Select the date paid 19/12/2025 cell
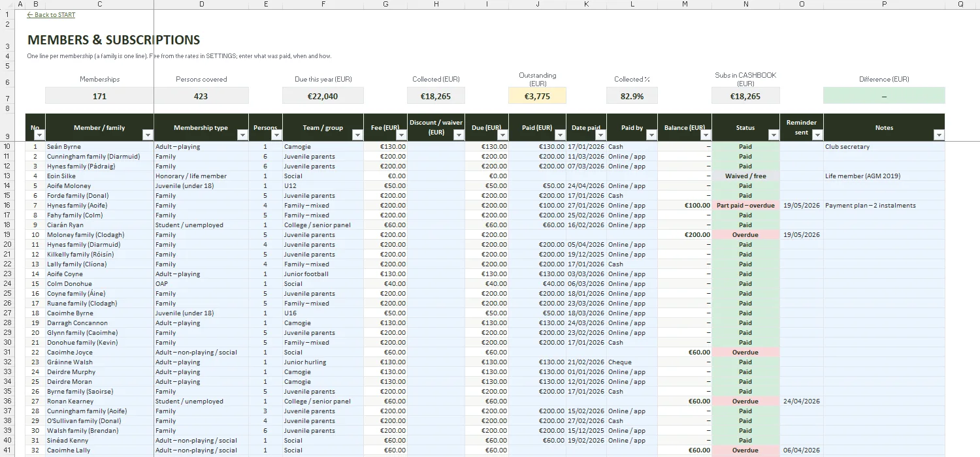This screenshot has width=980, height=457. pyautogui.click(x=586, y=255)
